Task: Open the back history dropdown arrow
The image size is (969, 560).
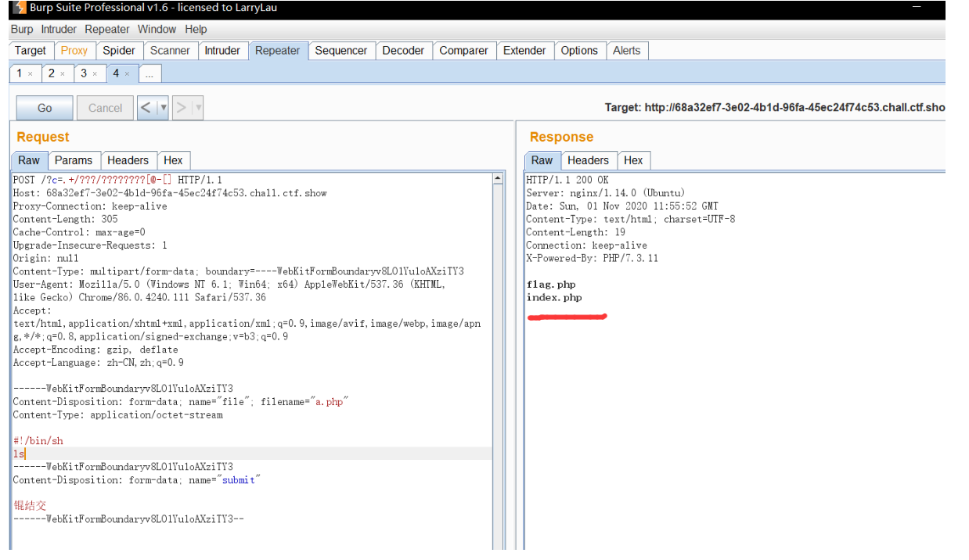Action: point(163,108)
